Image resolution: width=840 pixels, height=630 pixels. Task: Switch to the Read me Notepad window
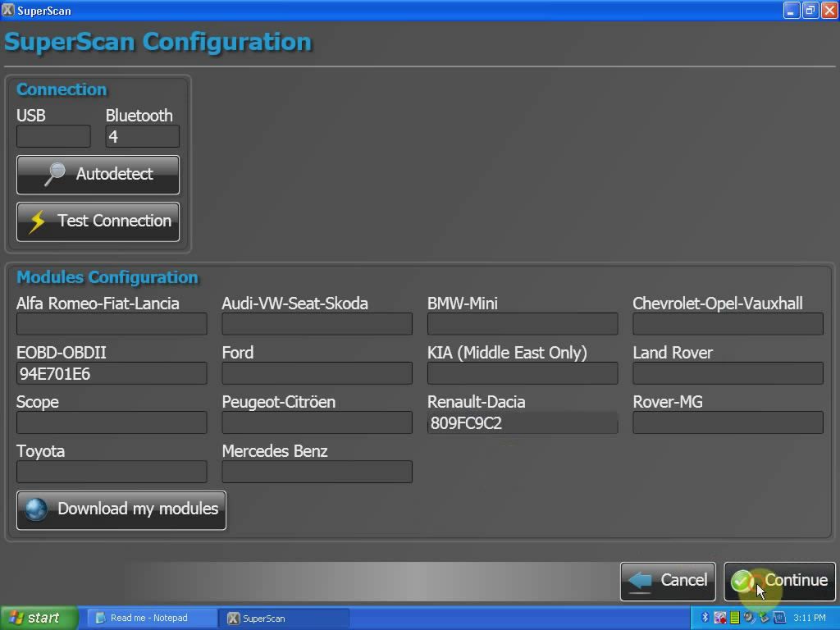coord(148,618)
